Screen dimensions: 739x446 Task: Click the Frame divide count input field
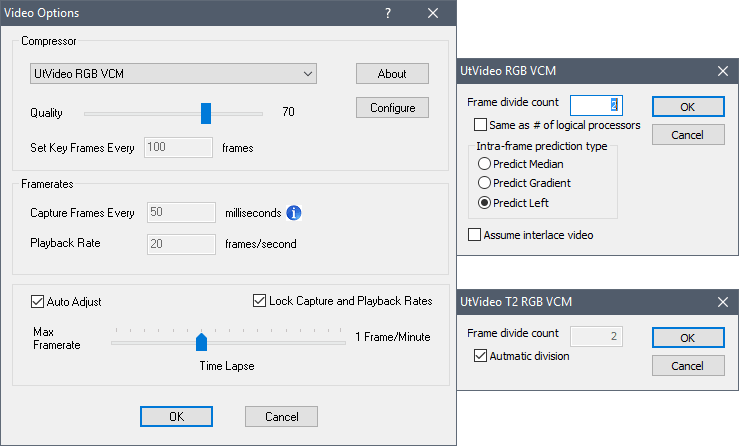point(596,105)
